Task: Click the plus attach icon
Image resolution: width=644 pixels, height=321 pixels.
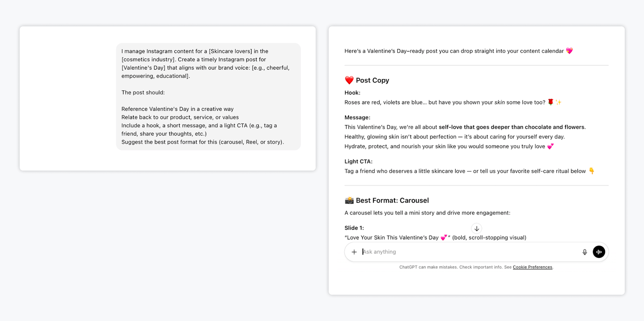Action: pyautogui.click(x=354, y=252)
